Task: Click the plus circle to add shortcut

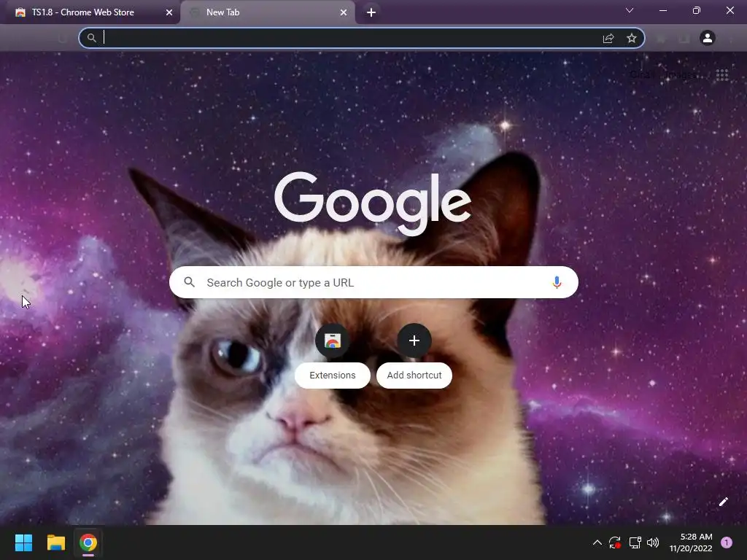Action: click(x=414, y=341)
